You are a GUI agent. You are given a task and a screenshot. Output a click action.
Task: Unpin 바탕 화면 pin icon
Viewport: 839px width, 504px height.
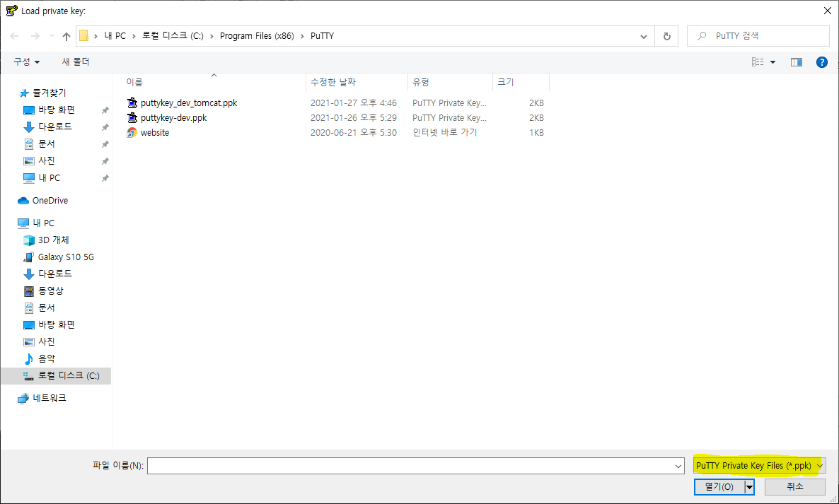[x=105, y=110]
